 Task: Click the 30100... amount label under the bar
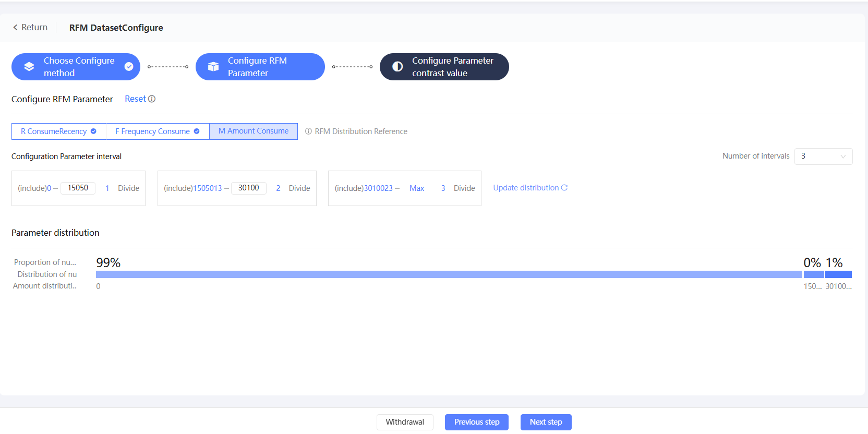point(838,286)
